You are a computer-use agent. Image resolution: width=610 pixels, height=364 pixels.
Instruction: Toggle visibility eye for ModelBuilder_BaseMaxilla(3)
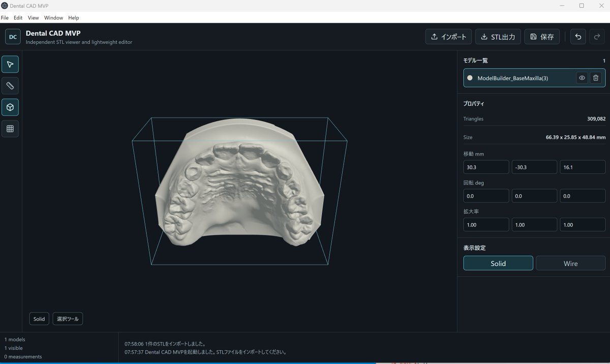[582, 78]
